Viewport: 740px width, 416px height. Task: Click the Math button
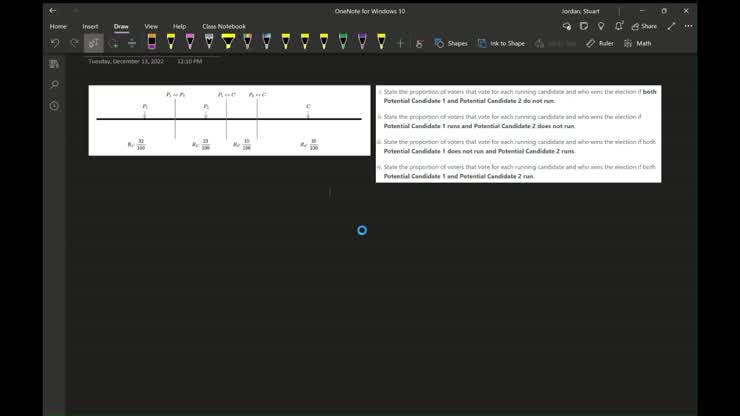637,43
